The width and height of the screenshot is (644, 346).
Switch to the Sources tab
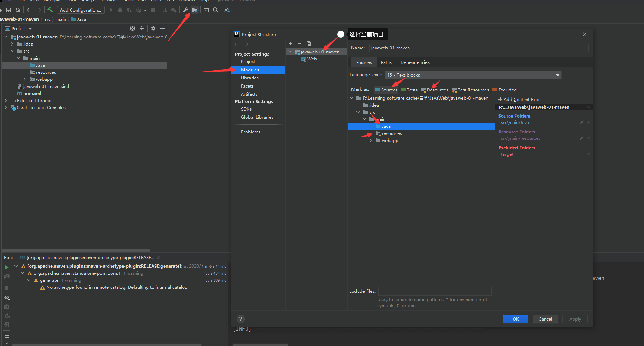click(364, 62)
